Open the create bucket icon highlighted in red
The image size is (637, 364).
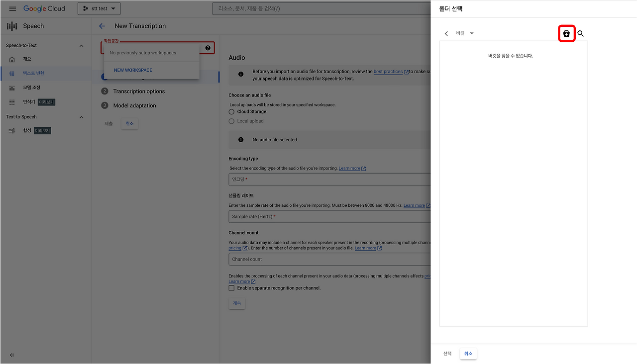[566, 33]
